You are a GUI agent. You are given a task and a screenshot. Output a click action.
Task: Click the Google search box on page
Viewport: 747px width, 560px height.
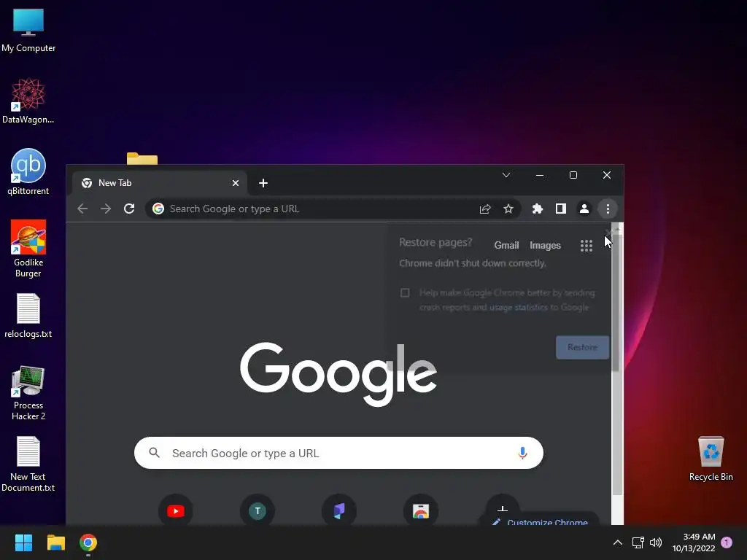(x=338, y=453)
